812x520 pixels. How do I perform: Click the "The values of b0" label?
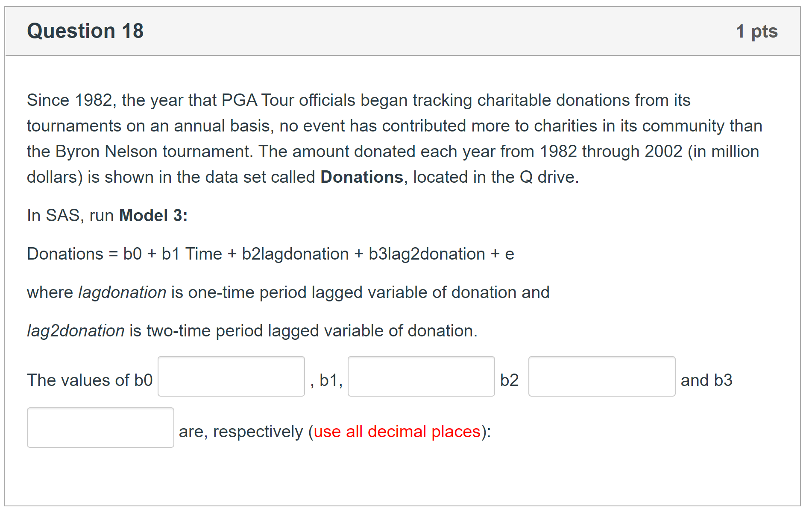click(x=90, y=380)
